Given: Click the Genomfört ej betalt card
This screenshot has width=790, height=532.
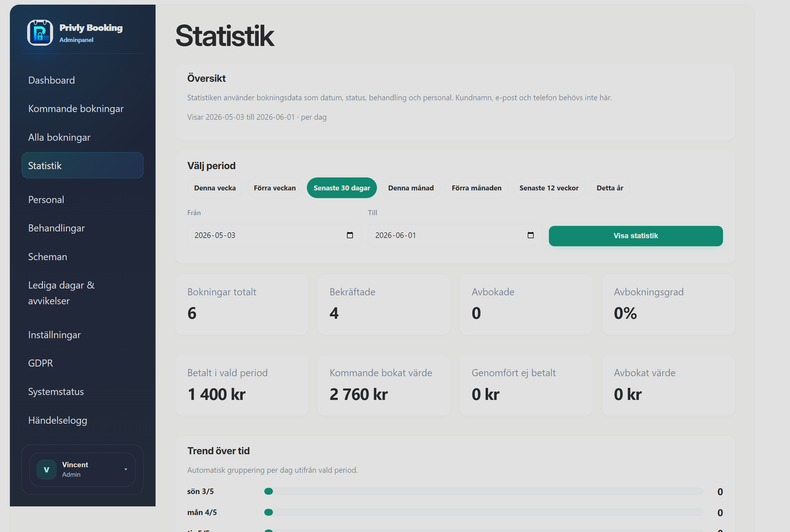Looking at the screenshot, I should click(526, 385).
